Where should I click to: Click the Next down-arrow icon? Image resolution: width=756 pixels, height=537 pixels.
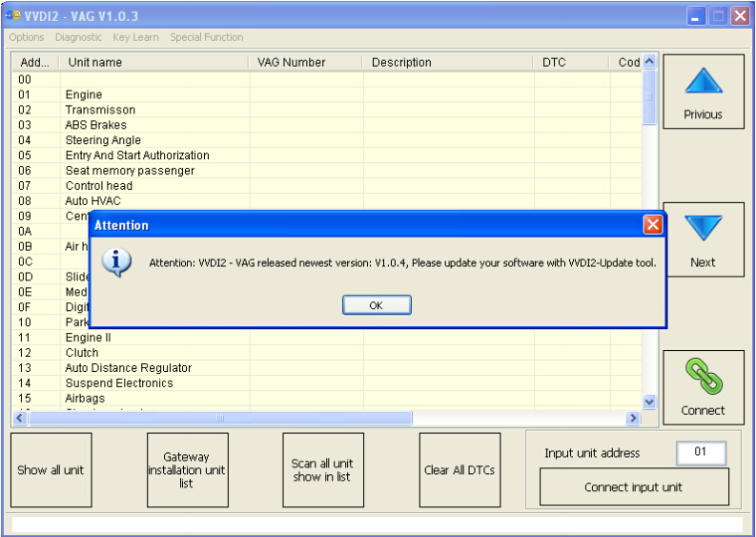coord(704,228)
